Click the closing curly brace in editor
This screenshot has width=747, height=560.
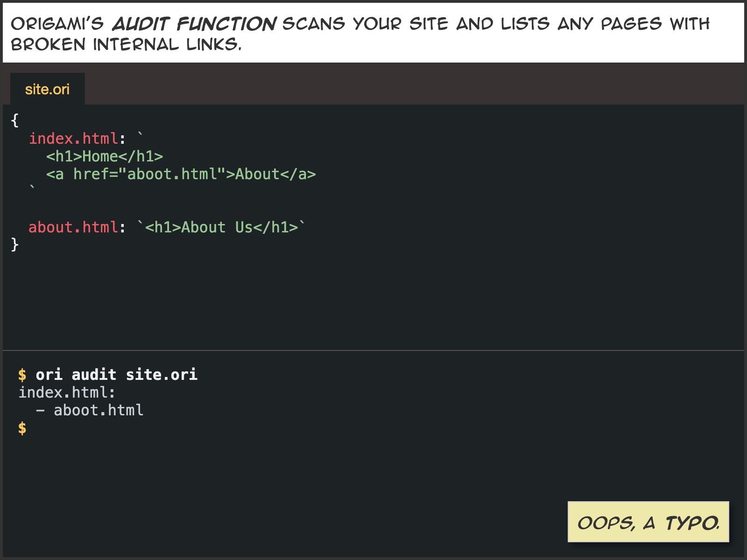click(15, 244)
